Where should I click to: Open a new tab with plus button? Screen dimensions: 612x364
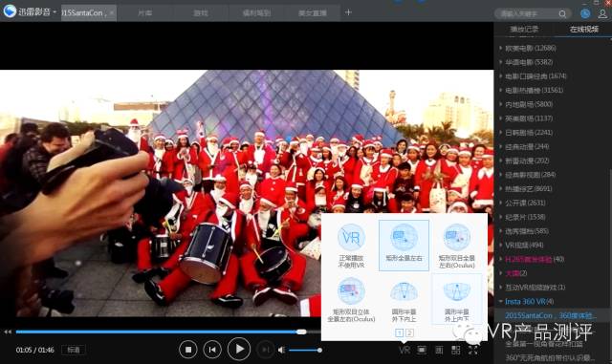pos(348,12)
